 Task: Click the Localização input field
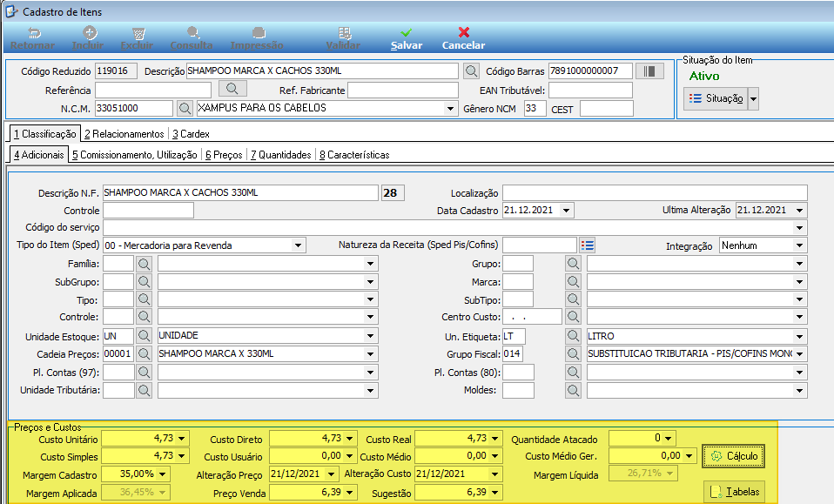[655, 192]
